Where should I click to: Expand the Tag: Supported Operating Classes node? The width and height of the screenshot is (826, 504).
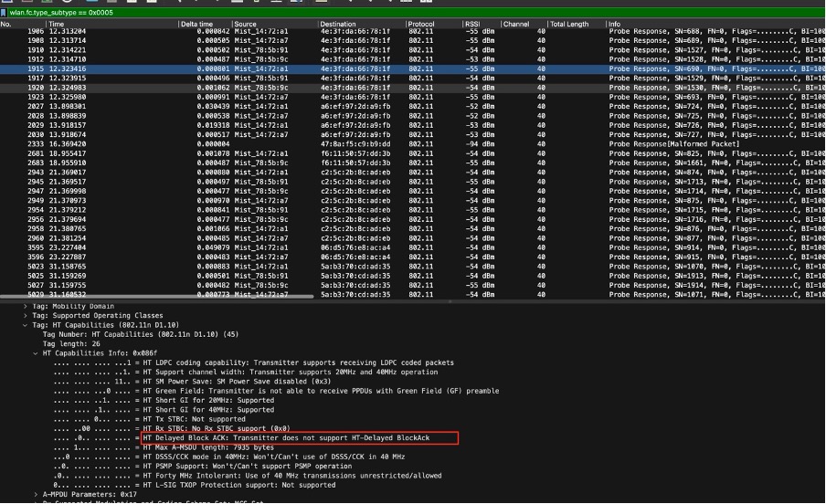(x=25, y=316)
